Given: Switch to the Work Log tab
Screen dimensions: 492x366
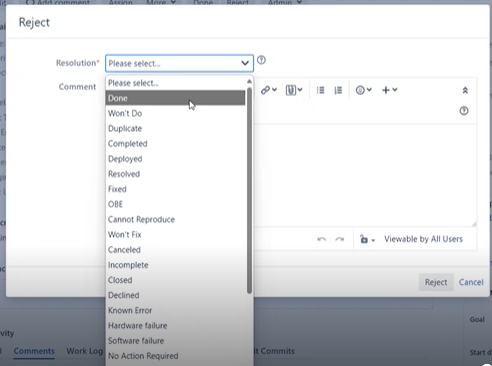Looking at the screenshot, I should coord(85,351).
